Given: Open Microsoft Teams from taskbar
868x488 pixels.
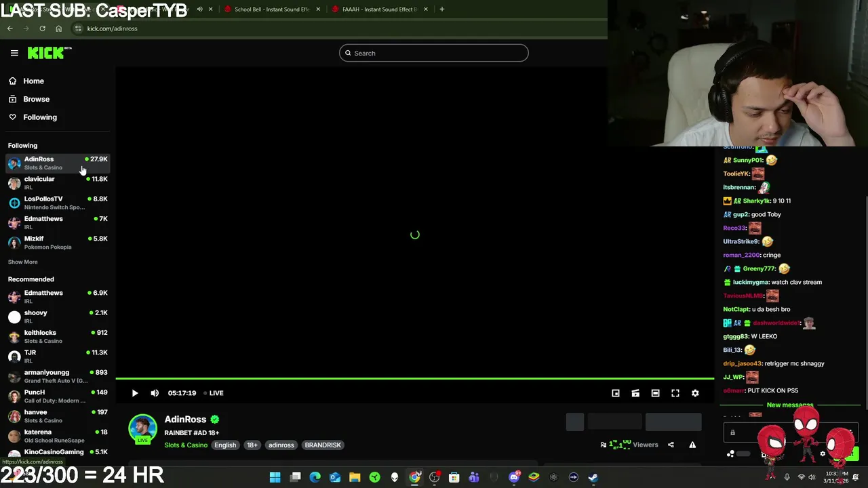Looking at the screenshot, I should tap(474, 477).
